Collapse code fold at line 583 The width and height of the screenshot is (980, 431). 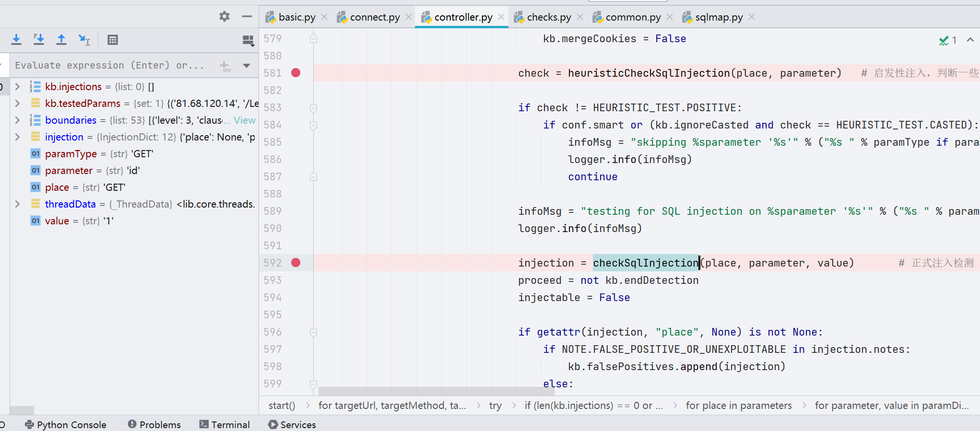pyautogui.click(x=313, y=108)
